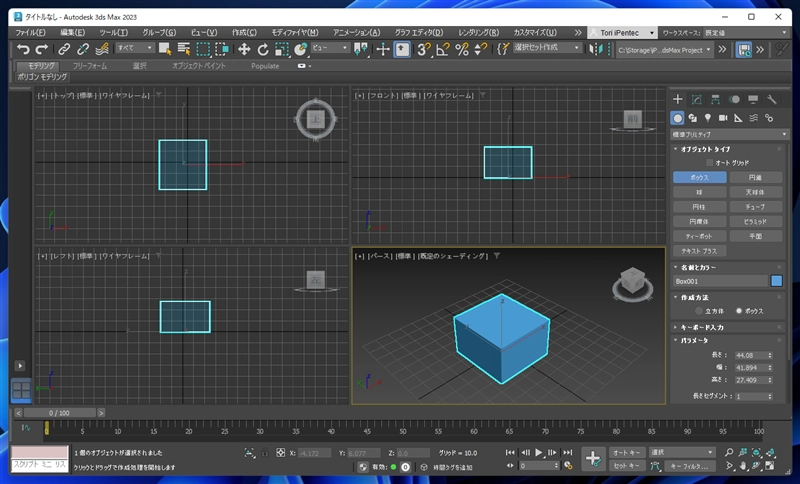Click the 球 sphere primitive button
The image size is (800, 484).
point(699,192)
